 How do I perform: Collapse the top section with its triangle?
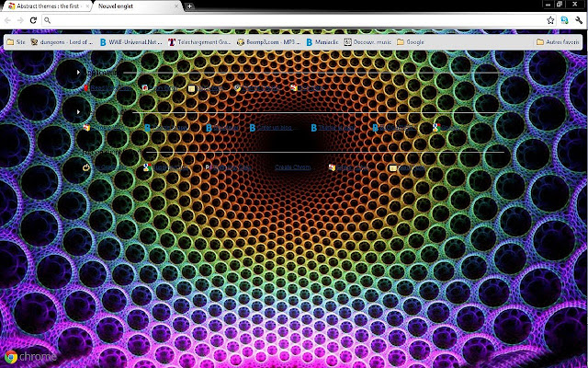click(x=78, y=72)
